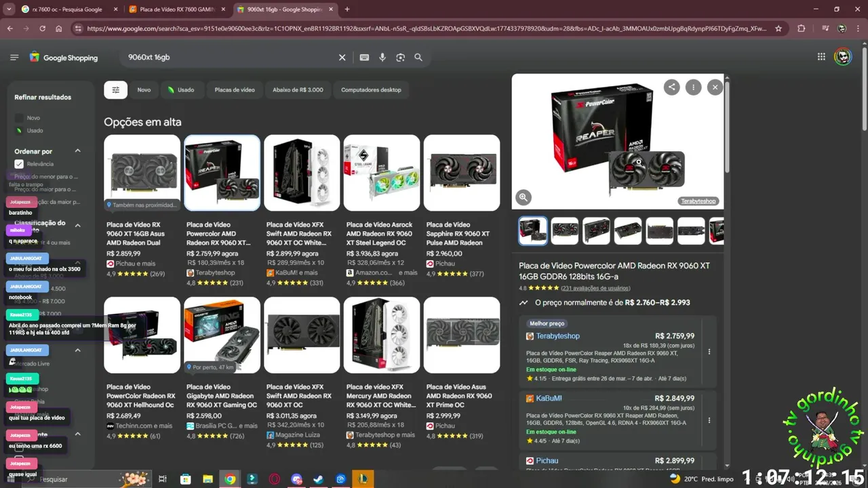This screenshot has height=488, width=868.
Task: Select the third product gallery thumbnail
Action: pyautogui.click(x=596, y=230)
